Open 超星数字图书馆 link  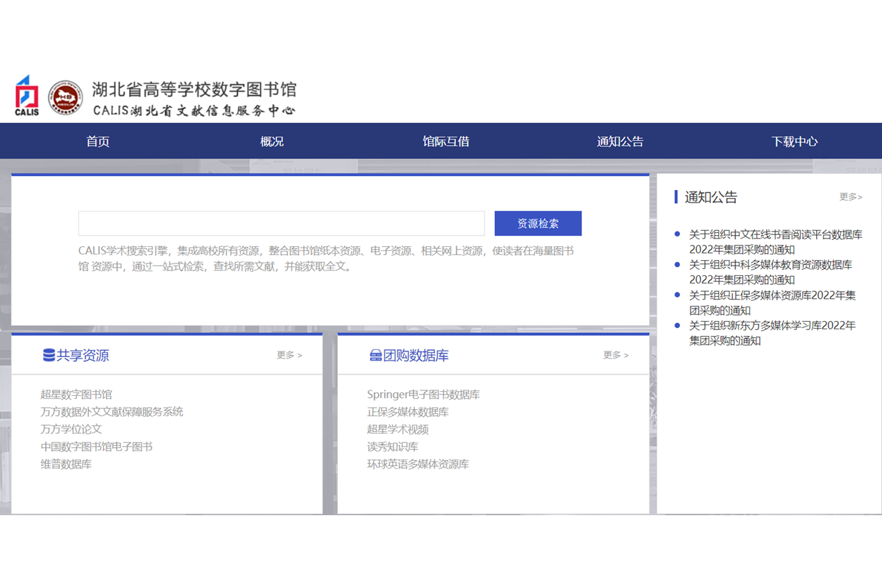coord(76,395)
